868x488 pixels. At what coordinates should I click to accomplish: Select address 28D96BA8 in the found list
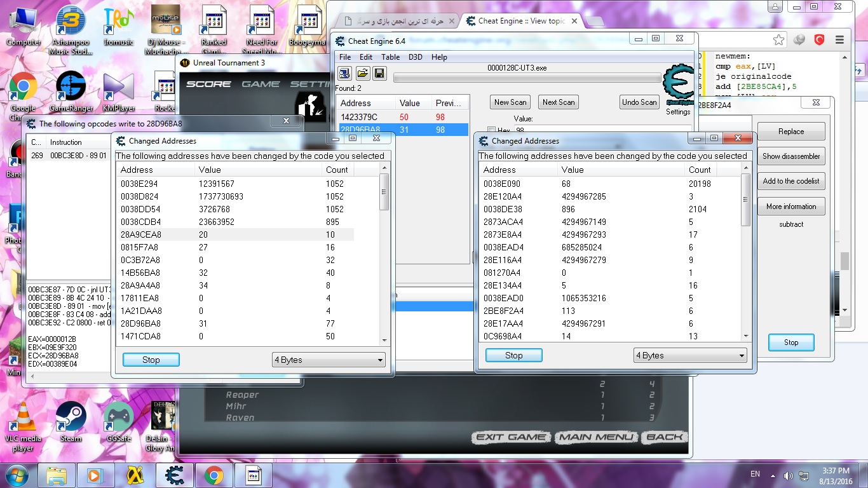[x=360, y=130]
